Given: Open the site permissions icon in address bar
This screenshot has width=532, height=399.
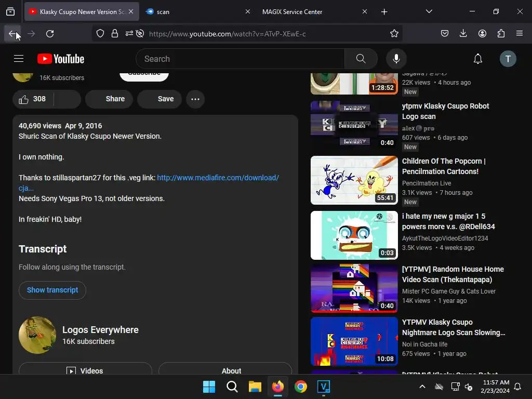Looking at the screenshot, I should 129,34.
